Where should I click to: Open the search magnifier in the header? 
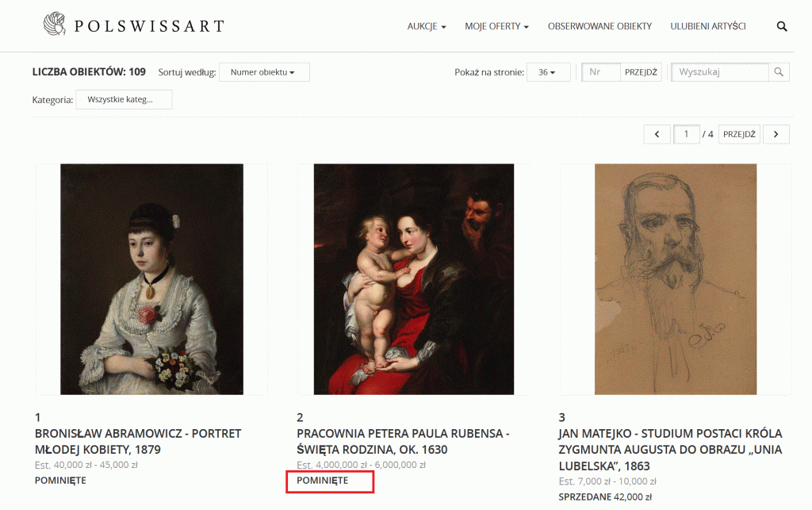point(782,26)
